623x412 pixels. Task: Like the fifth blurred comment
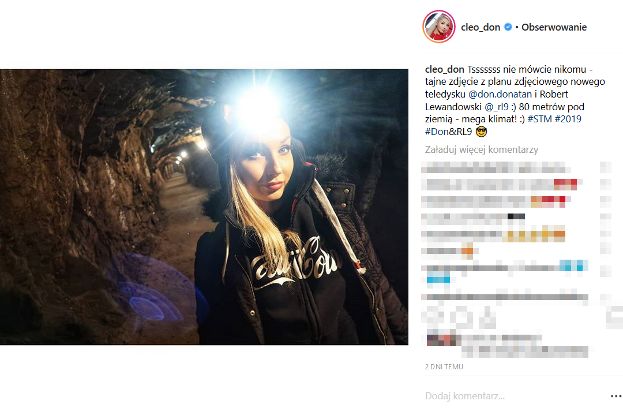(x=606, y=235)
